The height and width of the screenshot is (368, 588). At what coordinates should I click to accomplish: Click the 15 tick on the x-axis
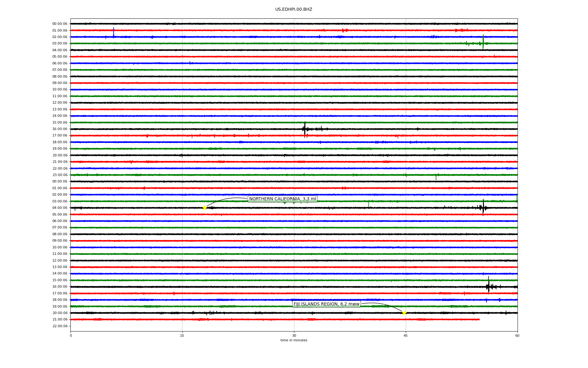tap(182, 335)
